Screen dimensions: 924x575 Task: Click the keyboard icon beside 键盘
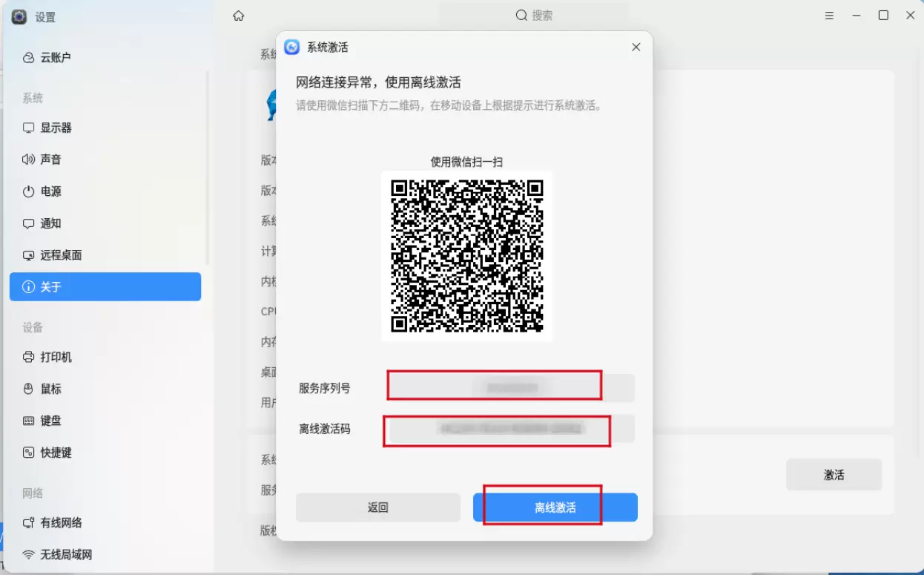(28, 421)
